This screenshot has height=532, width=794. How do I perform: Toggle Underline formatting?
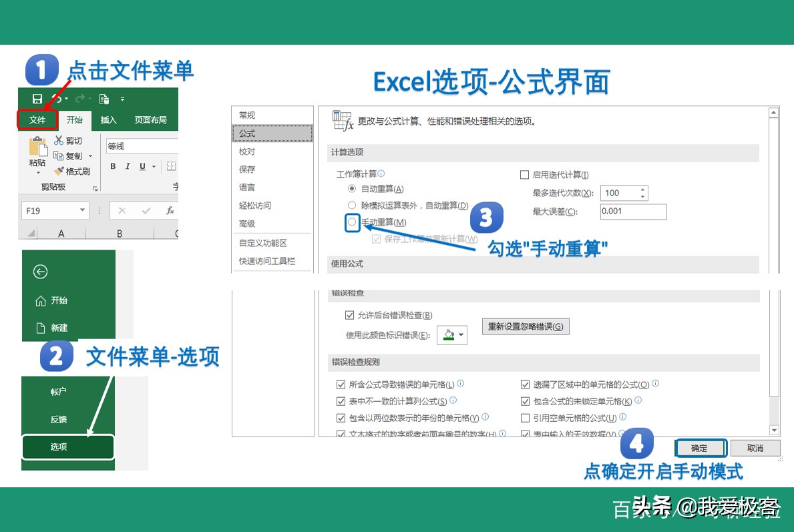tap(142, 166)
